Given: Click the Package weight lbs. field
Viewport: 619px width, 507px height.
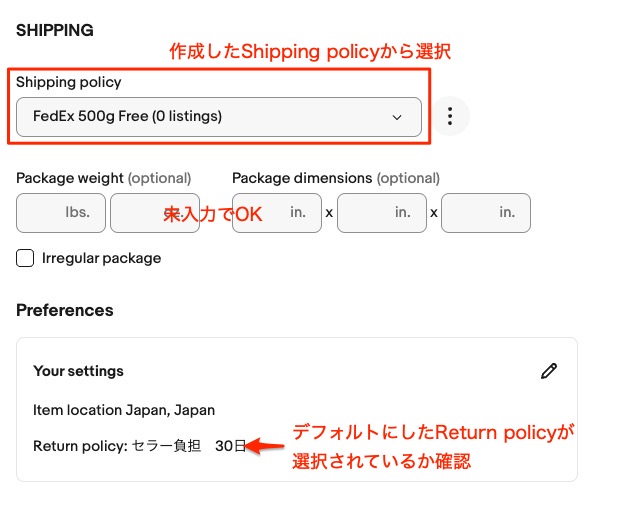Looking at the screenshot, I should [60, 213].
